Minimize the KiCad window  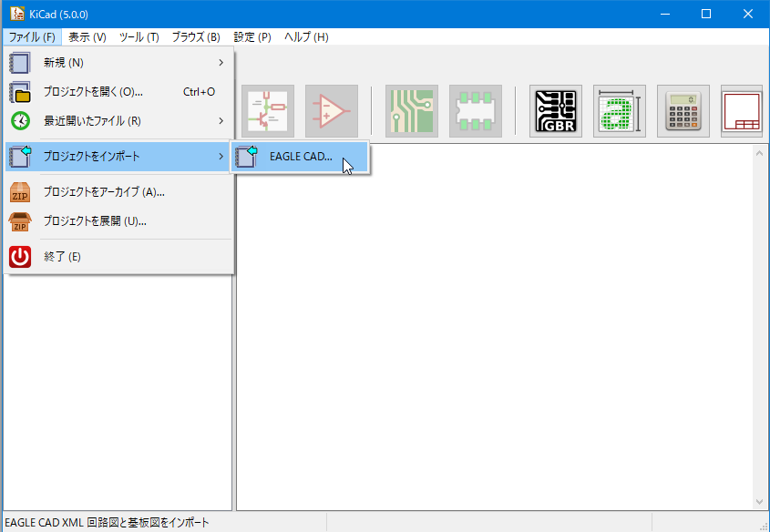[665, 14]
